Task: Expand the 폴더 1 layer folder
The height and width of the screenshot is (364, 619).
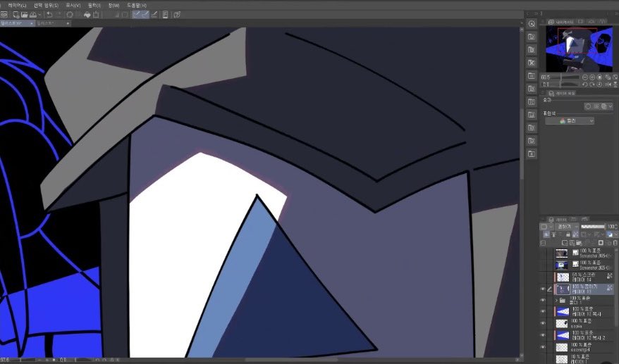Action: (x=556, y=301)
